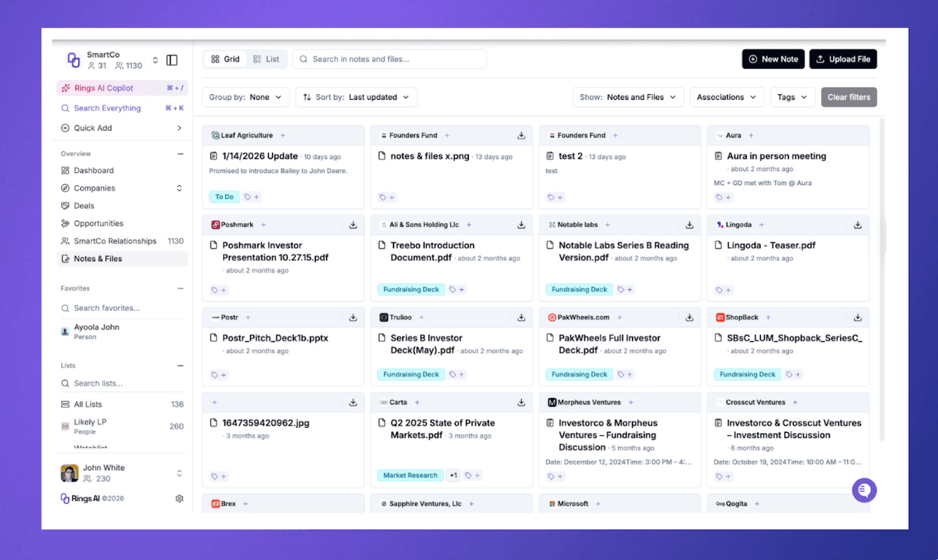The image size is (938, 560).
Task: Click Fundraising Deck tag on Treebo card
Action: pyautogui.click(x=411, y=289)
